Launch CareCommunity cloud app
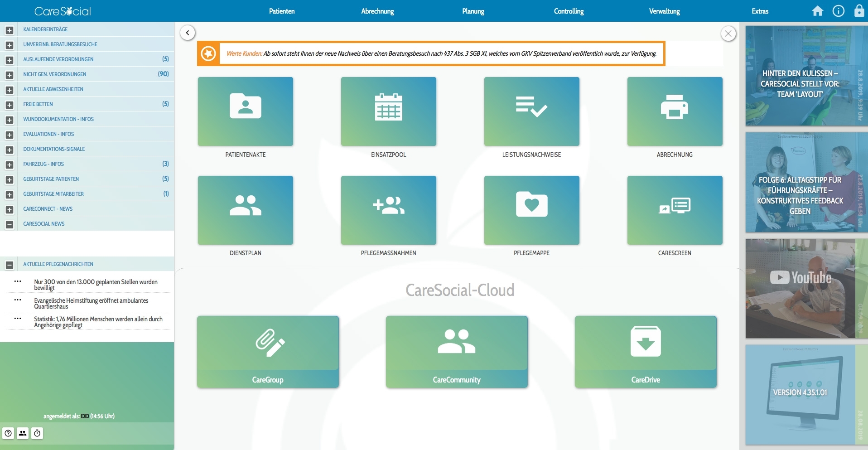This screenshot has width=868, height=450. [x=457, y=352]
